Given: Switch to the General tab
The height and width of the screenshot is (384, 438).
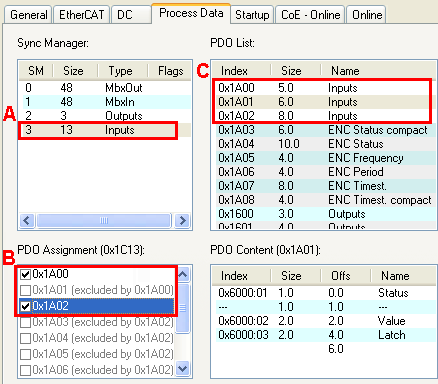Looking at the screenshot, I should 29,15.
